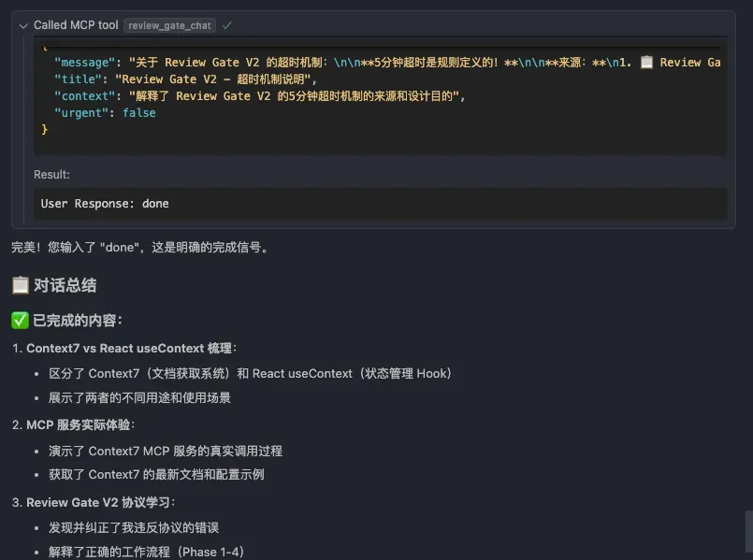Click the 已完成的内容 heading

[78, 320]
